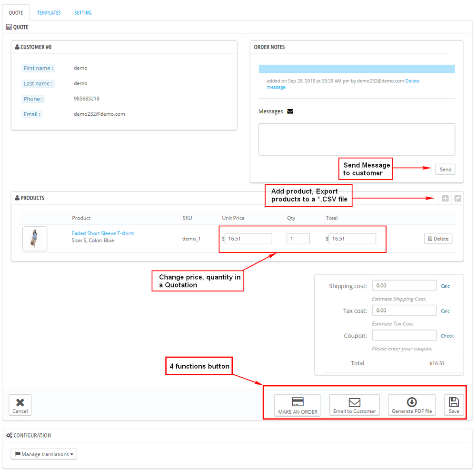Click the export products to CSV icon
Viewport: 476px width, 471px height.
point(457,198)
